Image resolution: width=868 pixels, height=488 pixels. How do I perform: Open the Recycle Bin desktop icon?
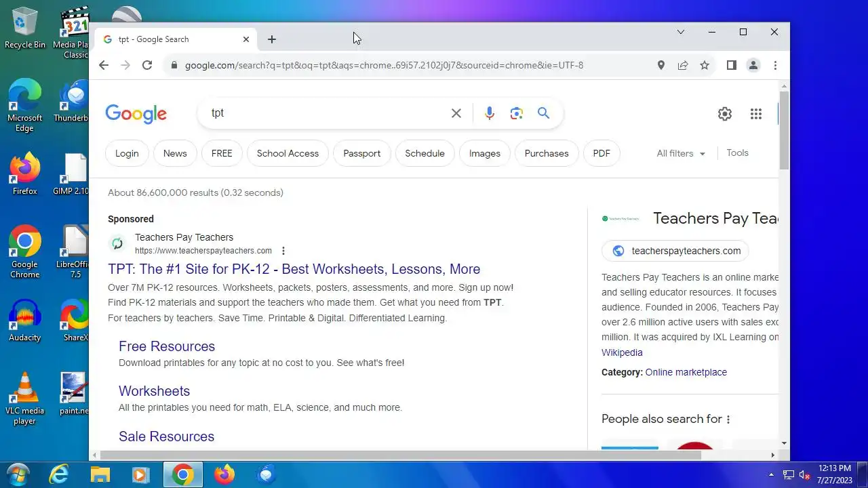pyautogui.click(x=24, y=28)
